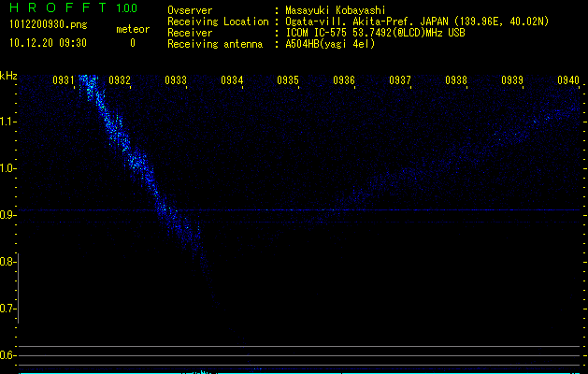Select the ICOM IC-575 receiver details
This screenshot has width=588, height=374.
(375, 33)
